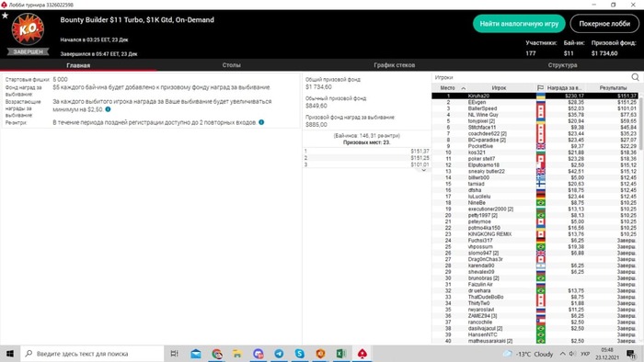Click karendai90's Argentina flag

coord(541,266)
